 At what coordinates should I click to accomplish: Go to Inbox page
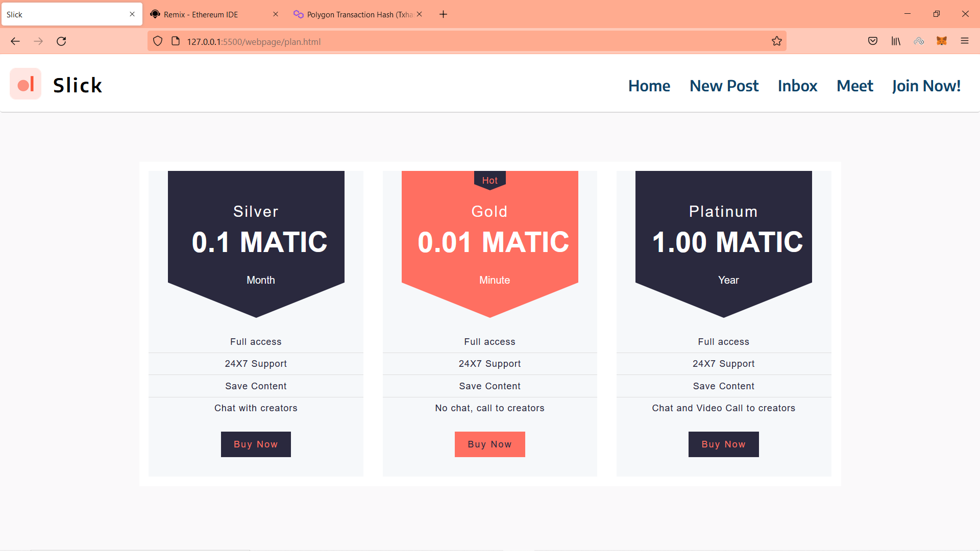[797, 86]
